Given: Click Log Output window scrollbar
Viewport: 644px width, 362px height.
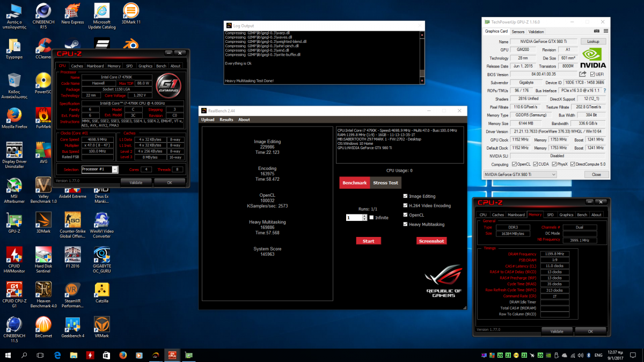Looking at the screenshot, I should click(x=422, y=57).
